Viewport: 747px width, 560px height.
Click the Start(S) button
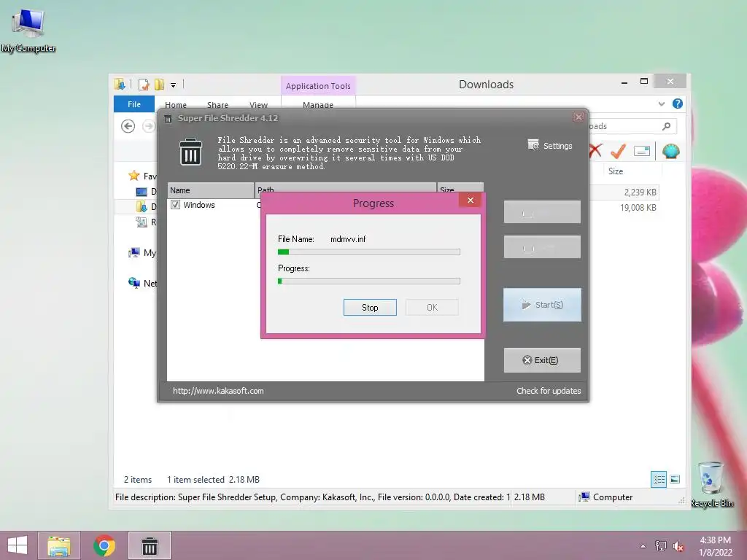[542, 305]
